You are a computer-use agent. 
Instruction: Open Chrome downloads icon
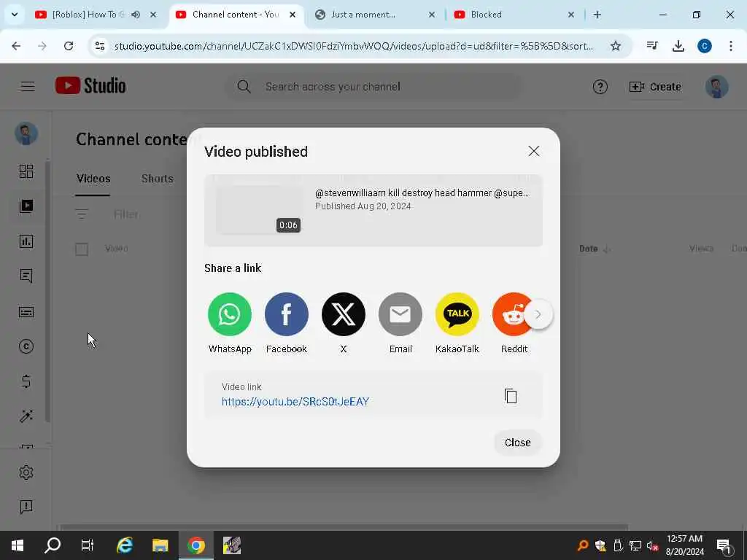(678, 46)
